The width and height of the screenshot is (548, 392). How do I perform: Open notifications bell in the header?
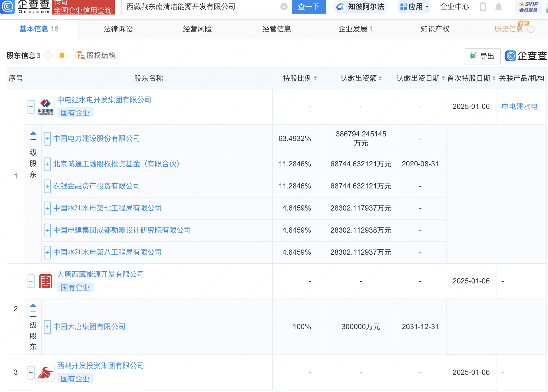(x=498, y=7)
